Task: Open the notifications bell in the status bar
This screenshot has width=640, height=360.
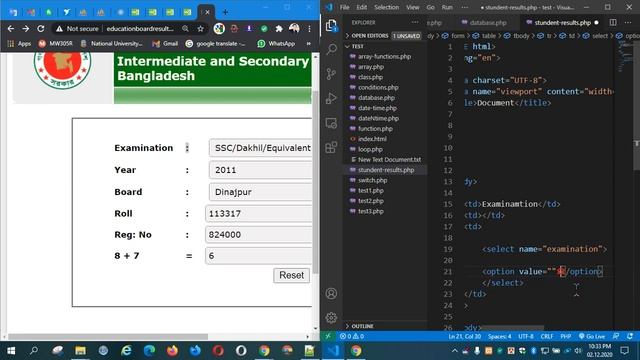Action: click(x=631, y=336)
